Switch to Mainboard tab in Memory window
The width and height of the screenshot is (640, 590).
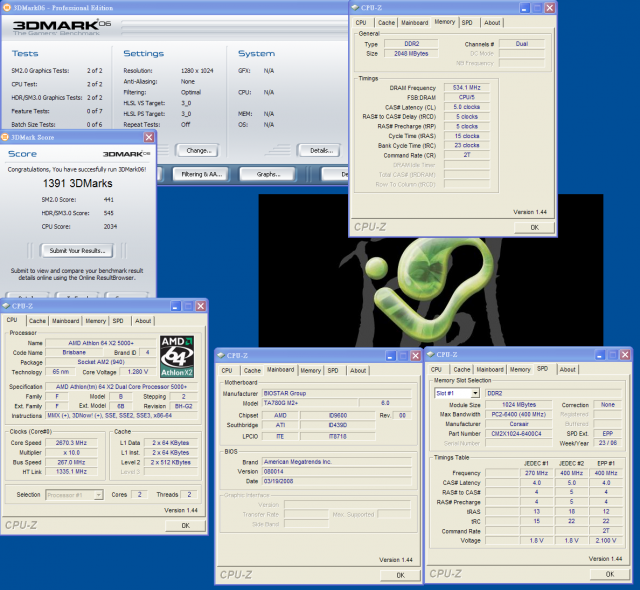pyautogui.click(x=414, y=23)
